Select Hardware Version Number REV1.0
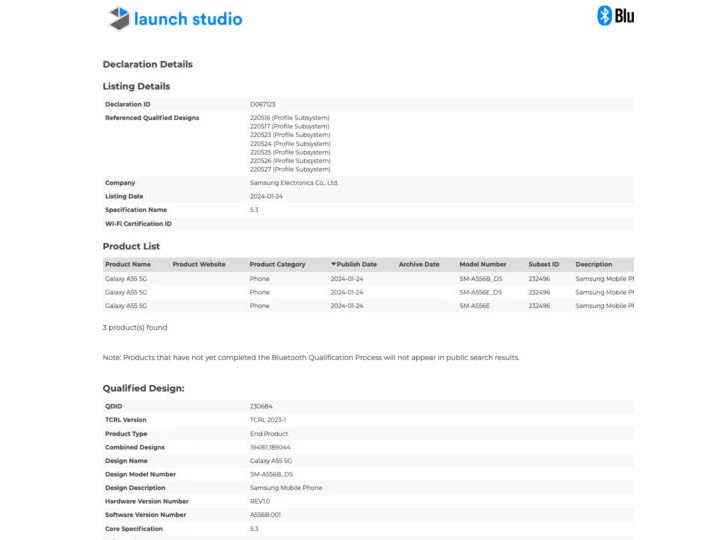This screenshot has height=540, width=728. click(x=260, y=501)
